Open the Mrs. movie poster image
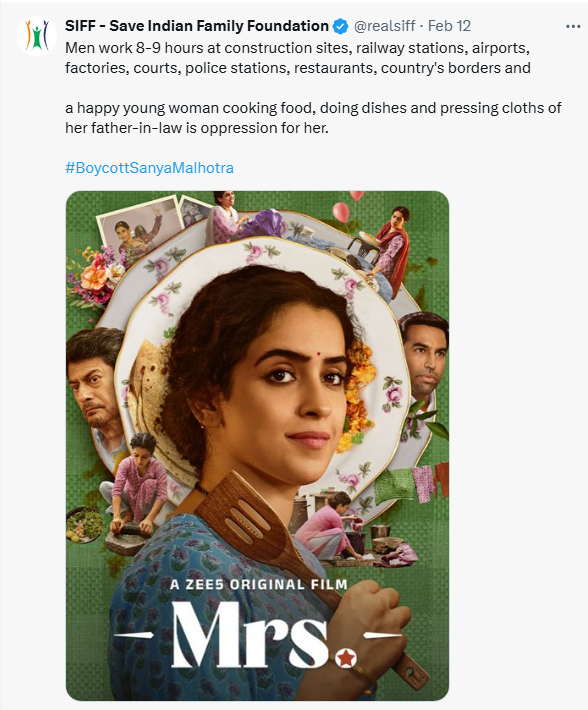The image size is (588, 710). [x=258, y=446]
